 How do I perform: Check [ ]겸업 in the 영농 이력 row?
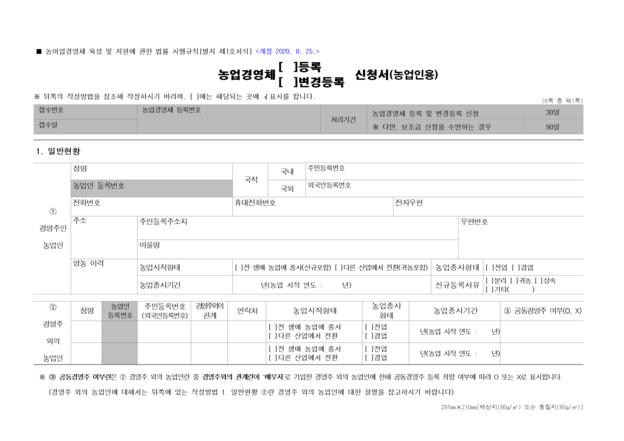click(x=515, y=267)
